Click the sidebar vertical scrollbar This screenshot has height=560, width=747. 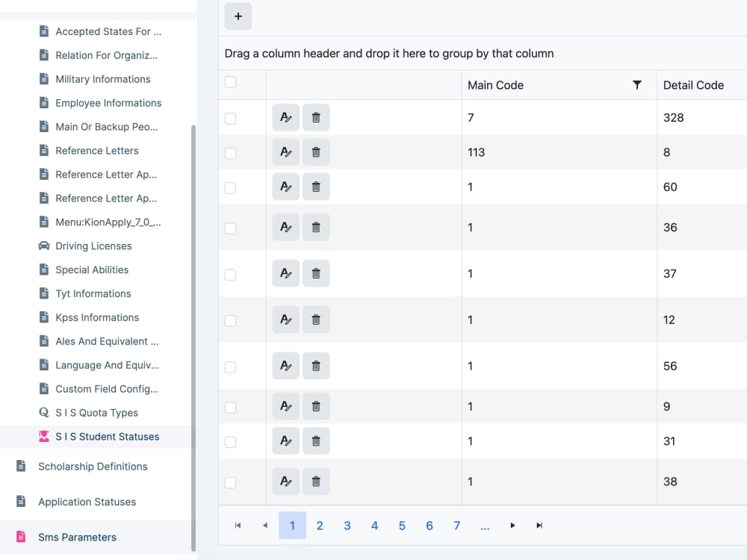tap(193, 338)
